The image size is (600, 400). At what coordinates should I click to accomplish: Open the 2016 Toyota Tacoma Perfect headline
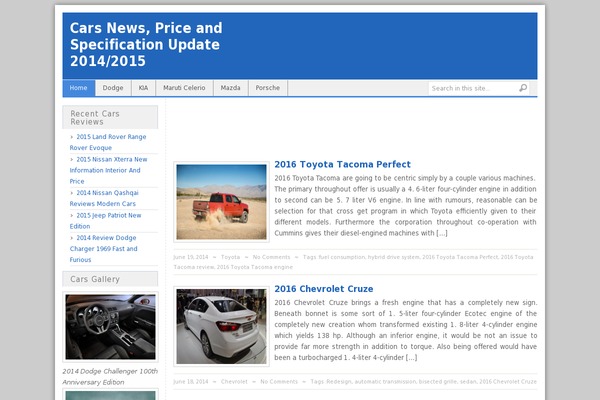342,164
